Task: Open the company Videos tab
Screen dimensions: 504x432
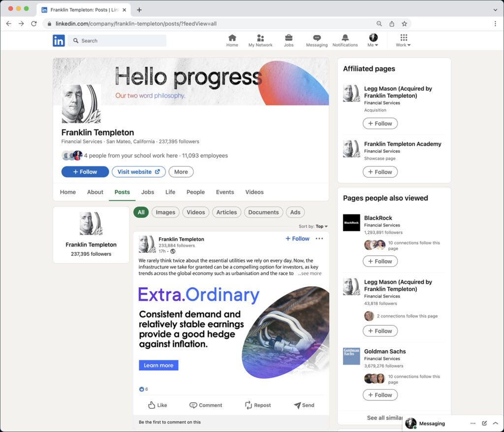Action: pyautogui.click(x=254, y=192)
